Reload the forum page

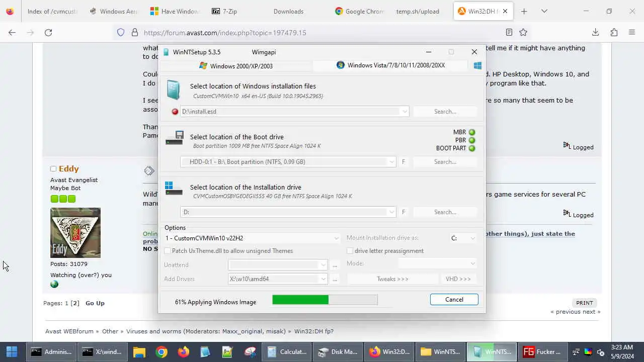[x=48, y=32]
